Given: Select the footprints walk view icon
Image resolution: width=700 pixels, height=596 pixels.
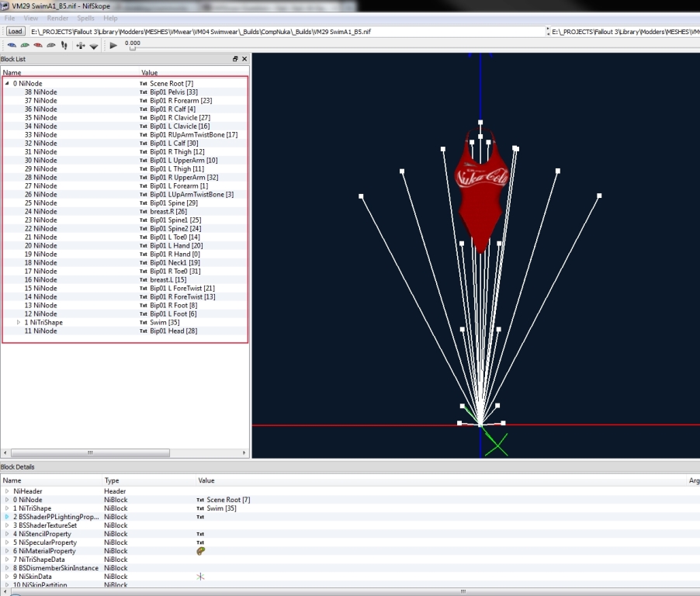Looking at the screenshot, I should click(64, 46).
